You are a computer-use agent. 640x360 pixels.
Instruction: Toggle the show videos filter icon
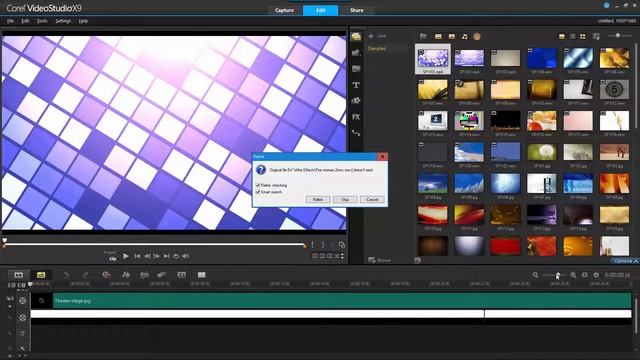pyautogui.click(x=438, y=36)
